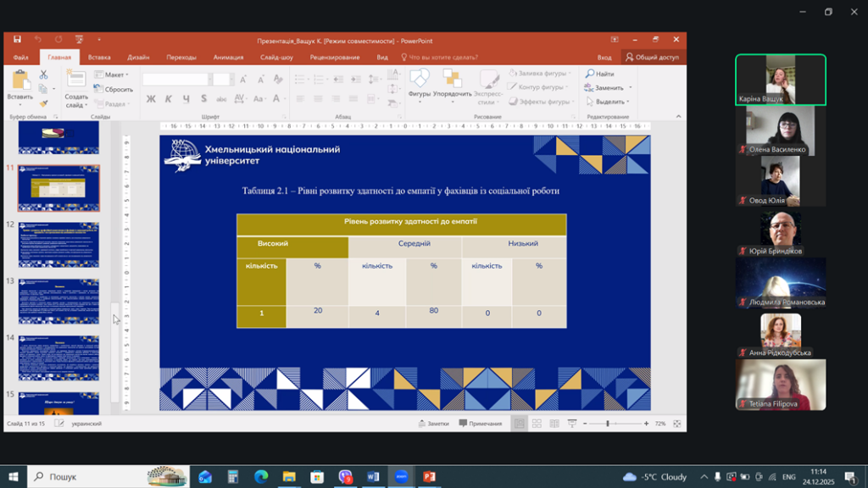Toggle the Notes (Заметки) pane
Screen dimensions: 868x488
(432, 424)
